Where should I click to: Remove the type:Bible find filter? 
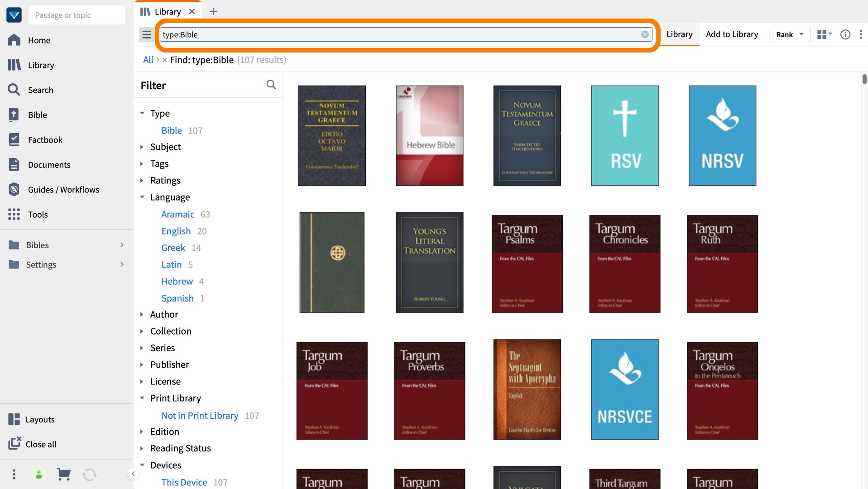pyautogui.click(x=165, y=60)
